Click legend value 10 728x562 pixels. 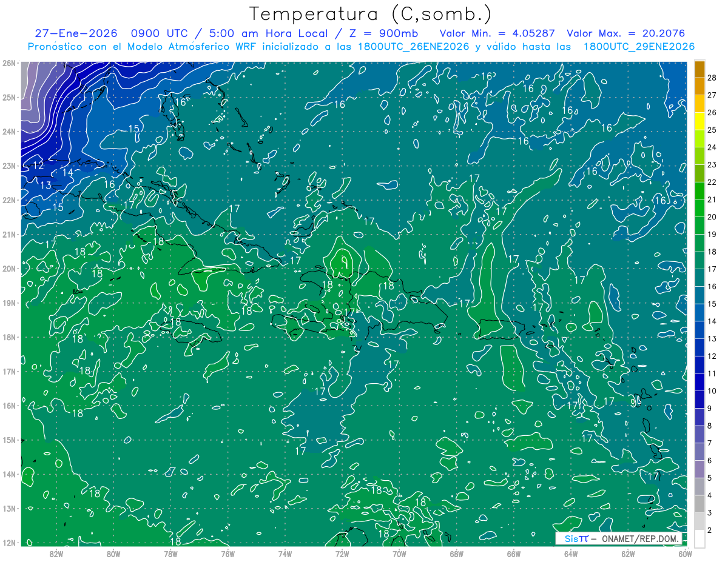712,391
